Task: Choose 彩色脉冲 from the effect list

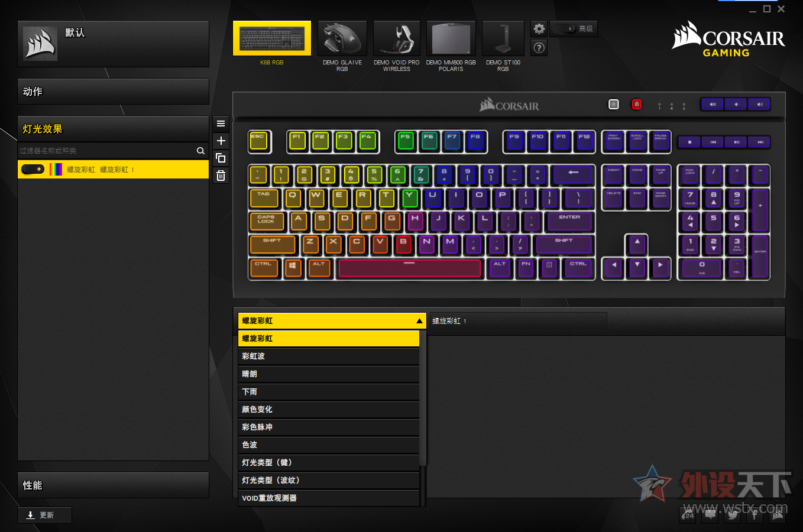Action: 329,427
